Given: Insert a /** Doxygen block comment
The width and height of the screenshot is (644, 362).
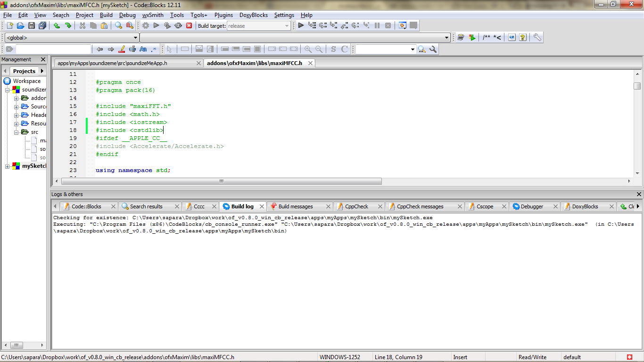Looking at the screenshot, I should [x=486, y=37].
